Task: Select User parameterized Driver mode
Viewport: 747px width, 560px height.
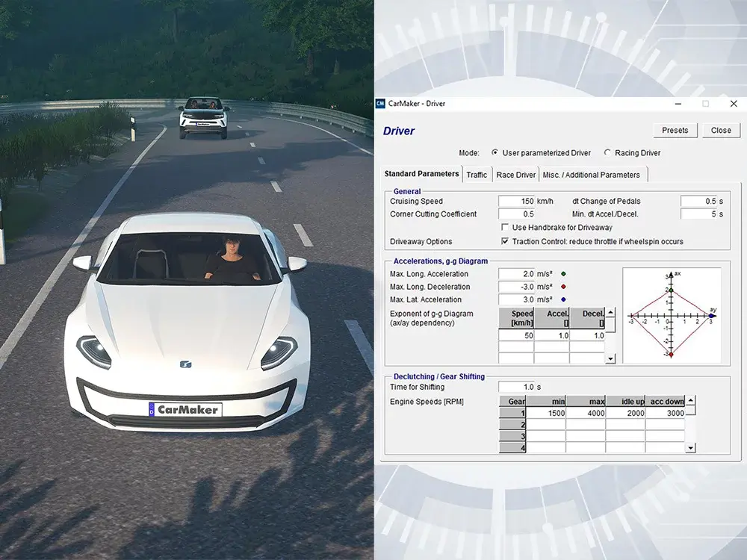Action: [x=494, y=153]
